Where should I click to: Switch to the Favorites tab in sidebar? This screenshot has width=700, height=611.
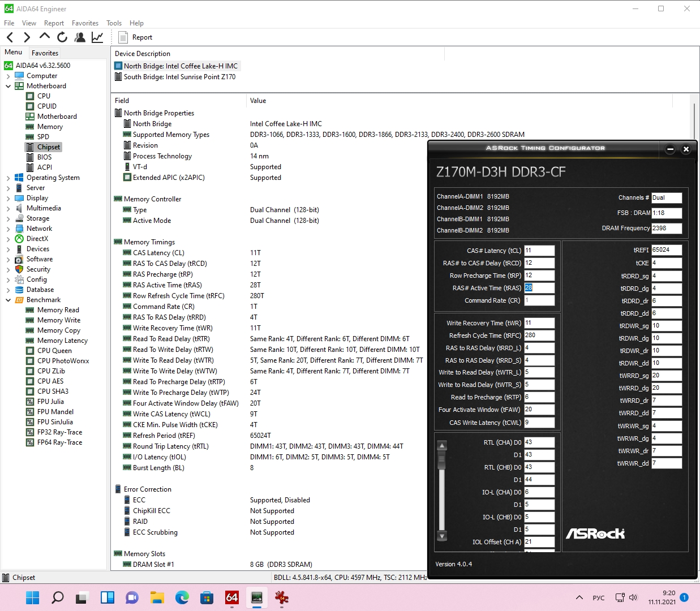coord(45,53)
